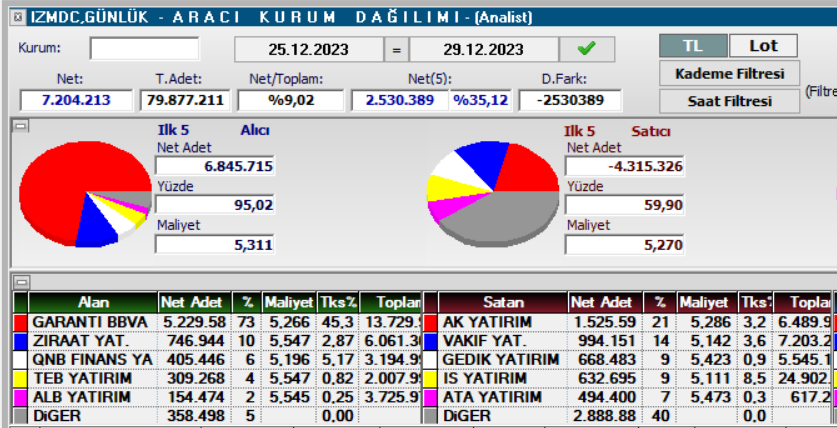Image resolution: width=837 pixels, height=428 pixels.
Task: Click magenta swatch beside ALB YATIRIM
Action: click(20, 397)
